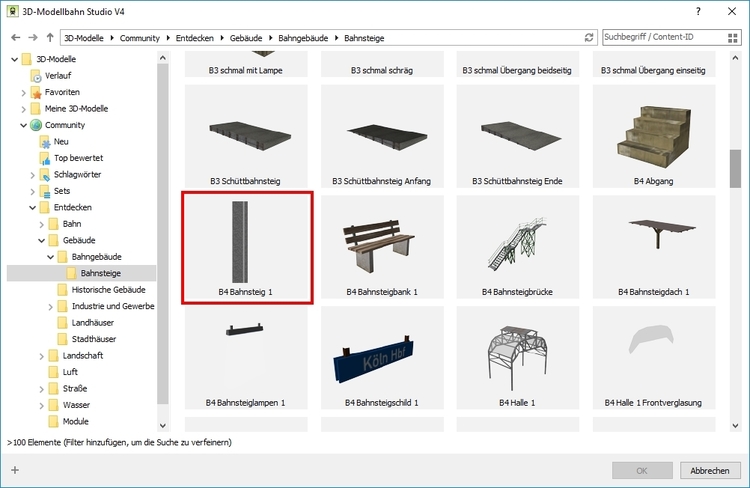Click the plus icon at bottom left
This screenshot has width=750, height=488.
coord(14,470)
